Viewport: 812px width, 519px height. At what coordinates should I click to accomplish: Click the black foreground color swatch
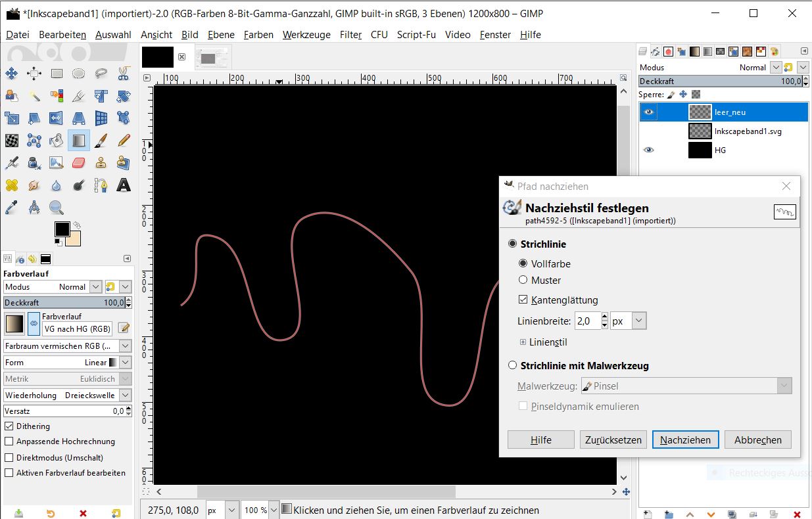(62, 229)
